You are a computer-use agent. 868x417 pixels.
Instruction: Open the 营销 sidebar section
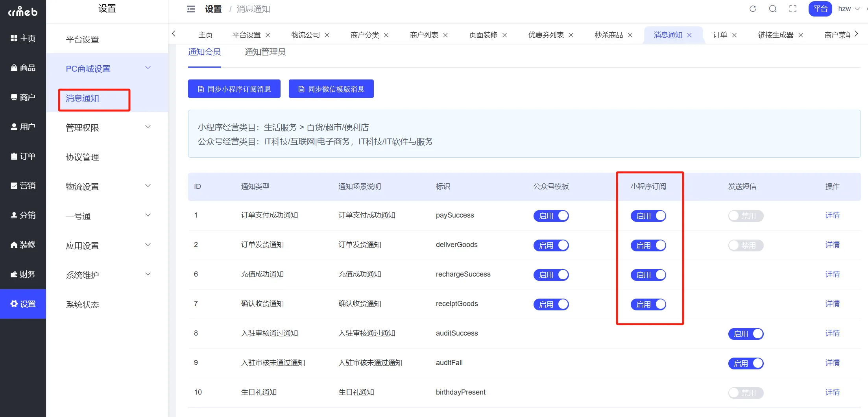(23, 186)
